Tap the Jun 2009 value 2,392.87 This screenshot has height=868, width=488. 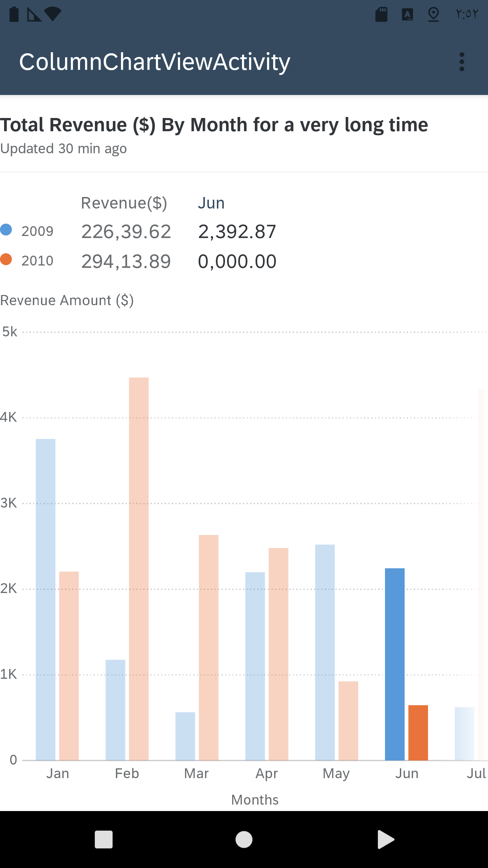pos(237,232)
